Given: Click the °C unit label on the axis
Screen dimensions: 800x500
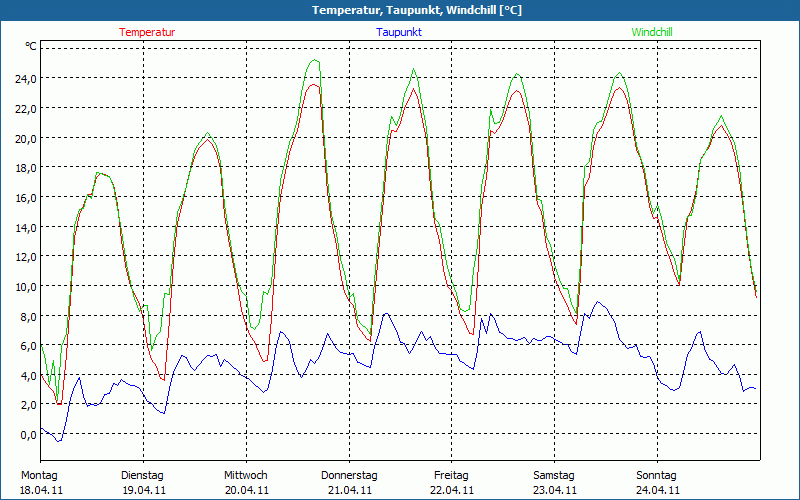Looking at the screenshot, I should coord(31,46).
